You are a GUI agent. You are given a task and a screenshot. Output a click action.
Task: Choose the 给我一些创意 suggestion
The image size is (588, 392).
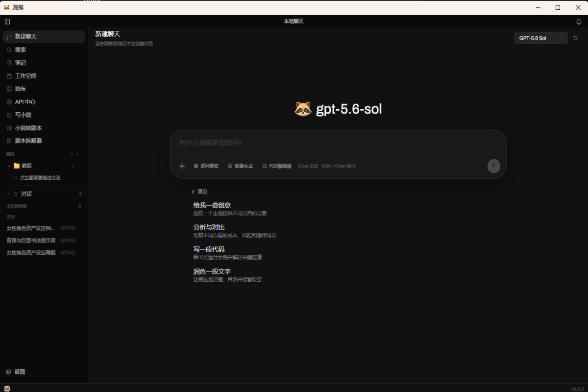click(230, 209)
